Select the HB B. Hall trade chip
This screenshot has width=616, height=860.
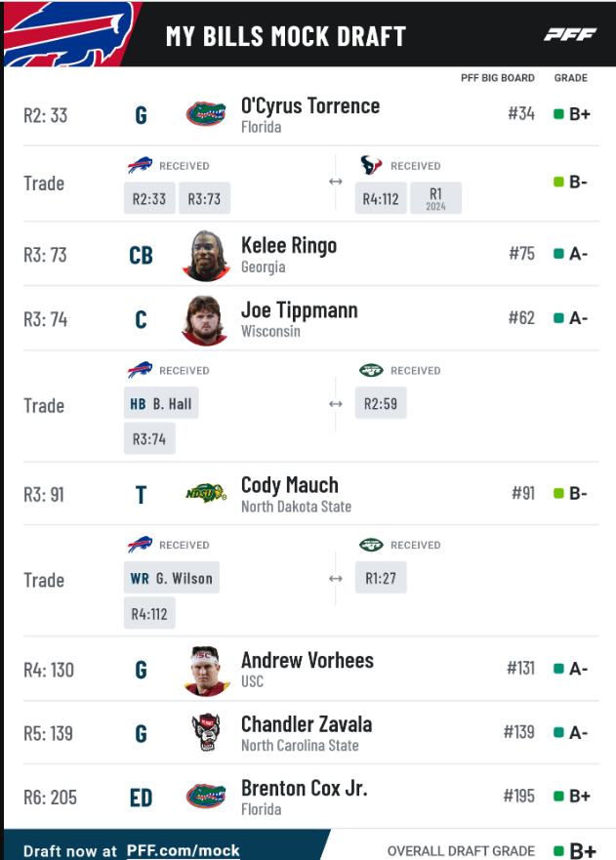point(161,404)
